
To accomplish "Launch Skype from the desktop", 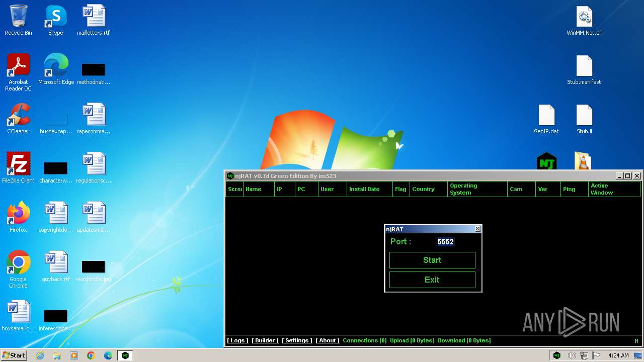I will pyautogui.click(x=56, y=20).
